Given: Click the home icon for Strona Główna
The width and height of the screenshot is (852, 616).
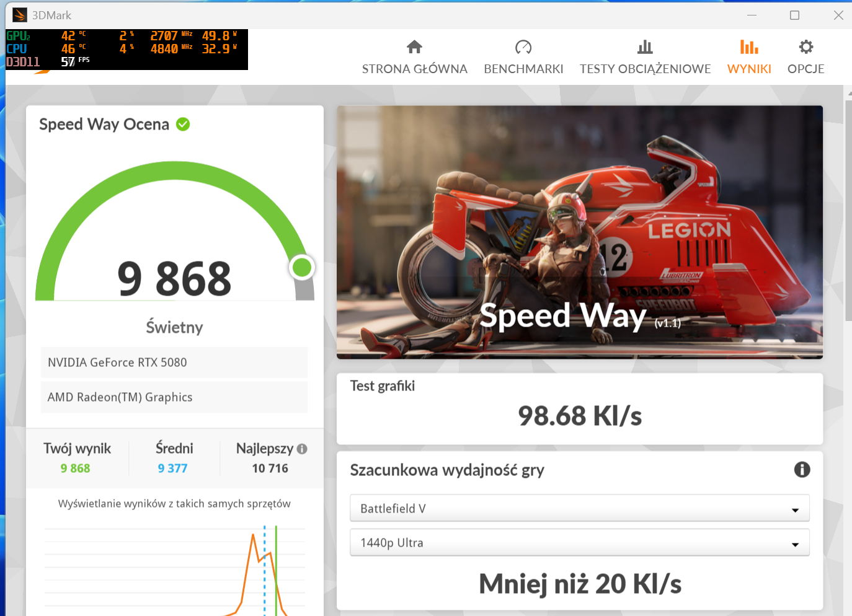Looking at the screenshot, I should coord(414,47).
